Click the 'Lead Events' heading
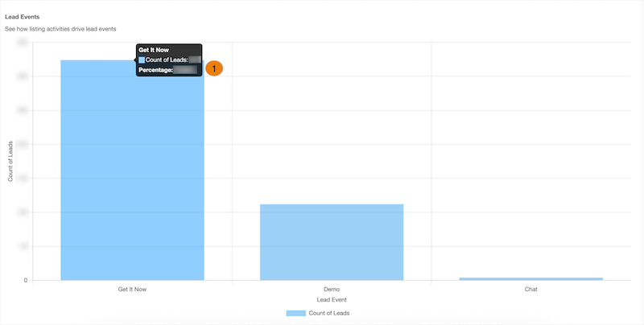 (23, 17)
